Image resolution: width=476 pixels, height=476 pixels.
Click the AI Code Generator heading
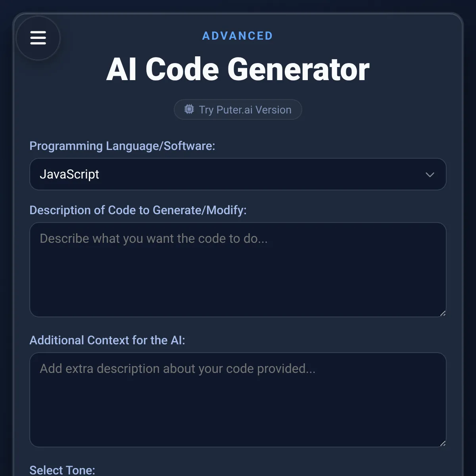238,69
